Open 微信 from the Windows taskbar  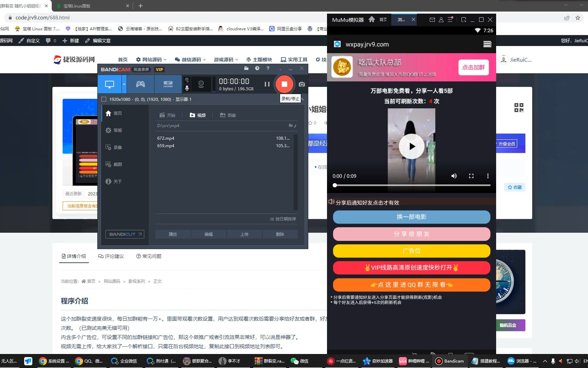point(300,361)
